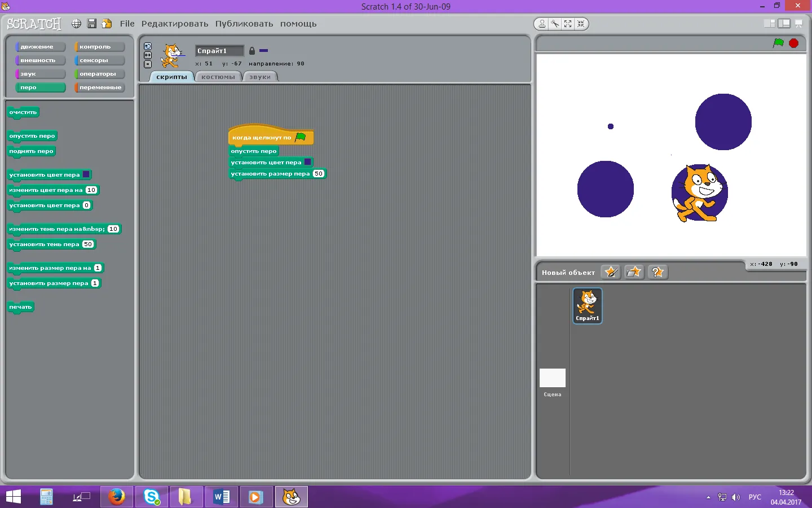Set rotation style to don't rotate
Screen dimensions: 812x508
tap(148, 64)
